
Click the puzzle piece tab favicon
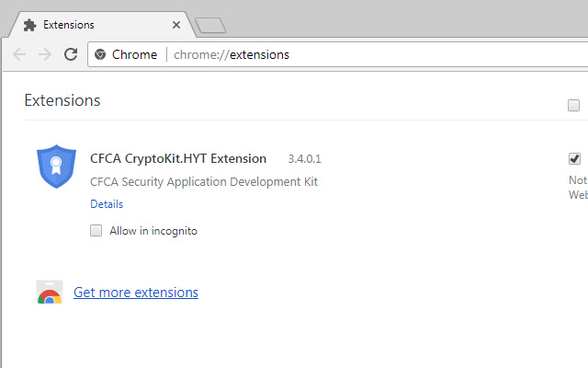coord(30,25)
